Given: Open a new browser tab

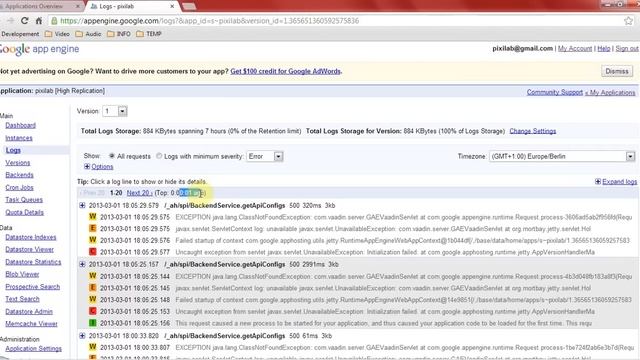Looking at the screenshot, I should click(189, 6).
